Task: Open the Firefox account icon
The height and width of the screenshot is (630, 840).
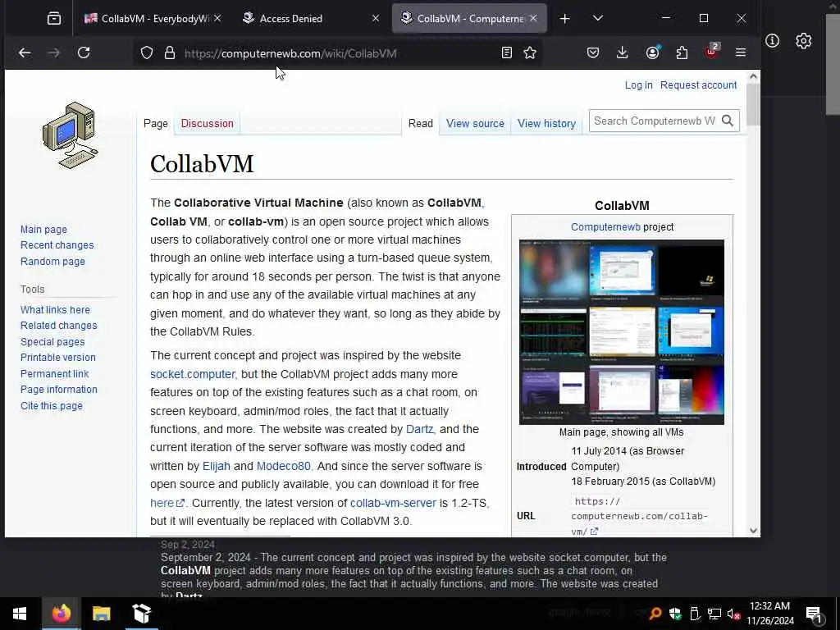Action: (x=652, y=52)
